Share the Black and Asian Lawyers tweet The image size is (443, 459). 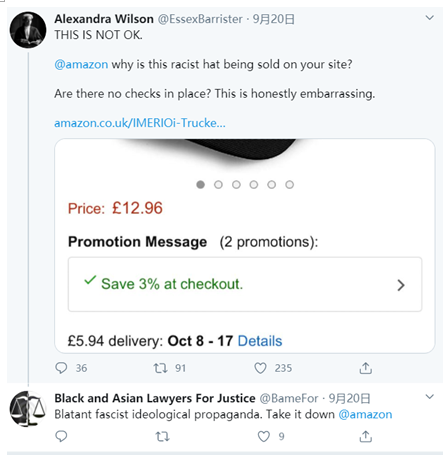click(x=366, y=436)
